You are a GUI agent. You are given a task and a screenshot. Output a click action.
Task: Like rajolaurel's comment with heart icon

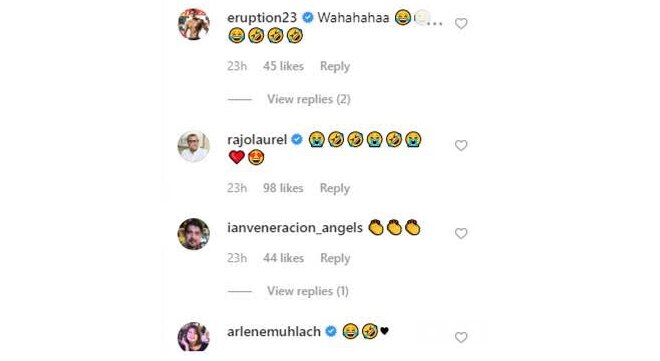coord(461,146)
